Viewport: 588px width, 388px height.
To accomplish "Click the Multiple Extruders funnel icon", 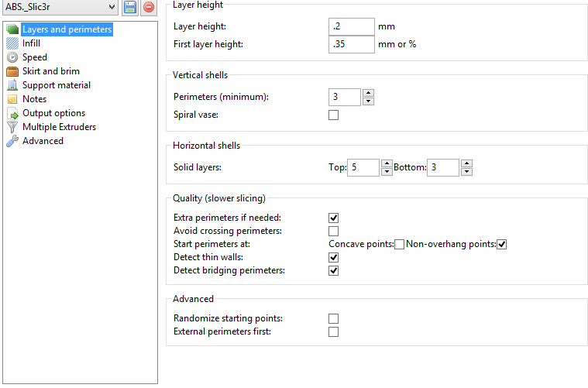I will (12, 127).
